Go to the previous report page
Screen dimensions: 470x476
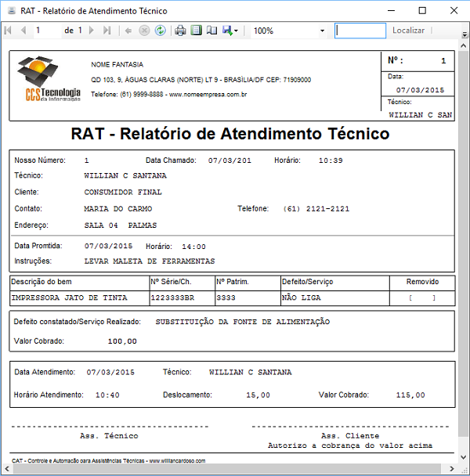coord(23,31)
